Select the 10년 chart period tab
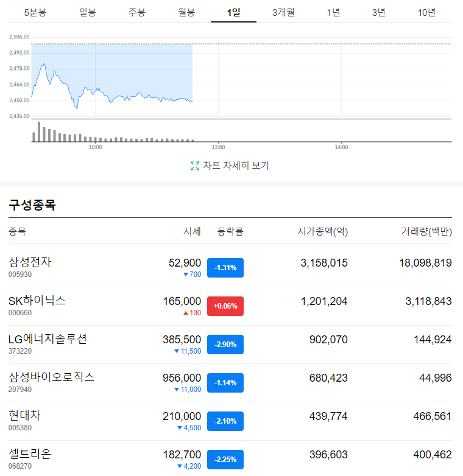 (426, 12)
